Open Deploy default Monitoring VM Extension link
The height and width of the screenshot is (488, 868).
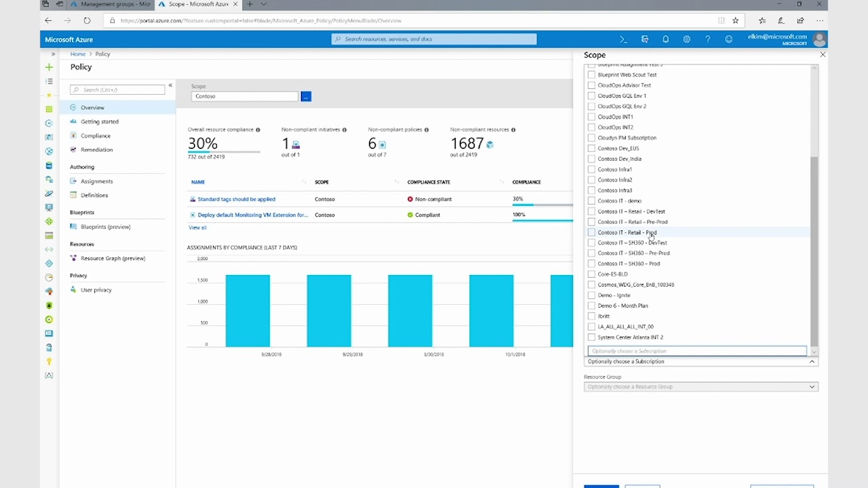pyautogui.click(x=253, y=215)
